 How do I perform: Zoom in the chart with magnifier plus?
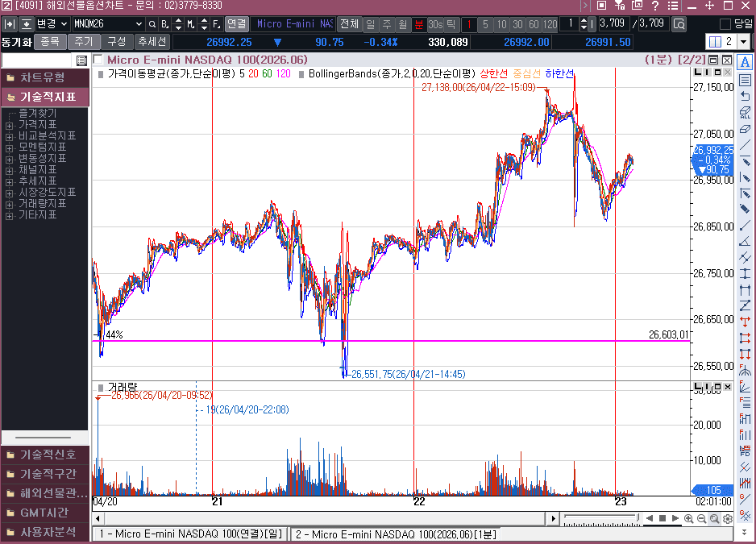pos(689,519)
